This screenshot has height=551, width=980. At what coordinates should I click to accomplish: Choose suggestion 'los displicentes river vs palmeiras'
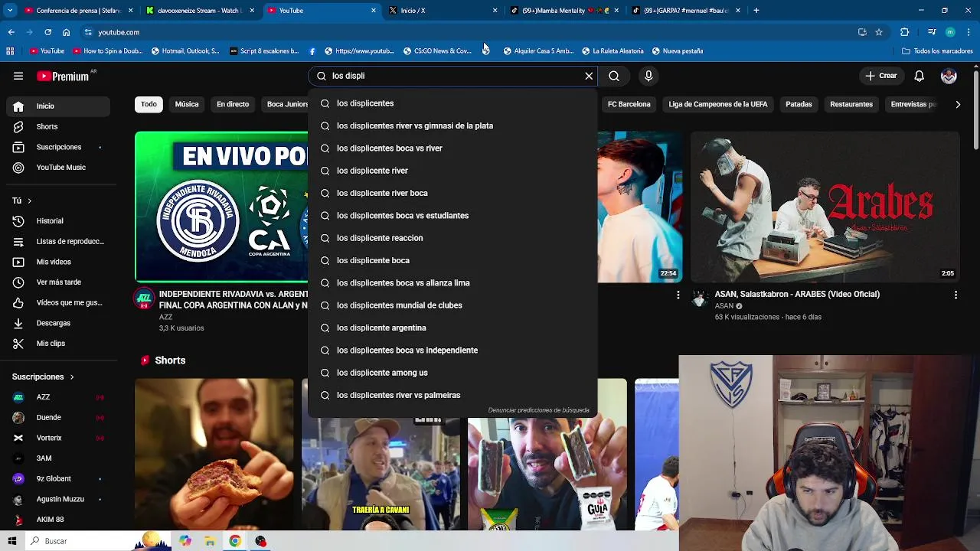click(452, 395)
